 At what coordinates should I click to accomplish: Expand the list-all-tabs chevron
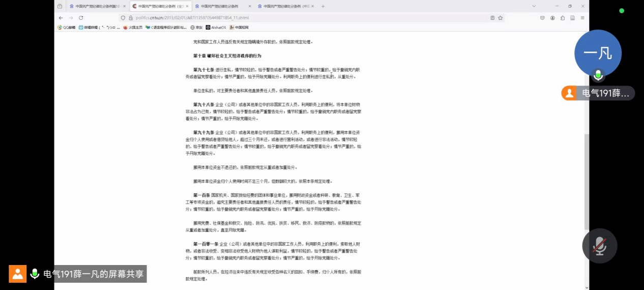point(534,6)
